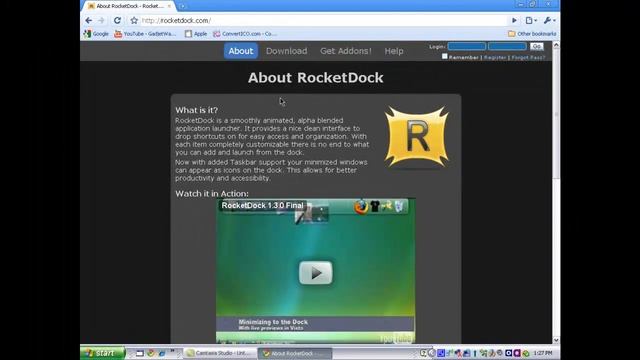Select the About navigation tab
This screenshot has height=360, width=640.
(x=241, y=51)
